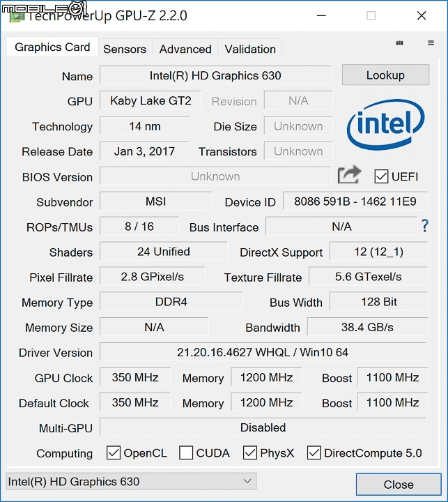Image resolution: width=448 pixels, height=502 pixels.
Task: Click the 128 Bit bus width value
Action: (378, 301)
